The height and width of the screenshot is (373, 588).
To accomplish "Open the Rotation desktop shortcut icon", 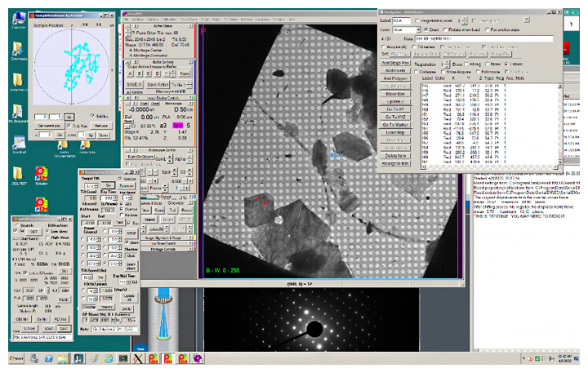I will tap(40, 174).
